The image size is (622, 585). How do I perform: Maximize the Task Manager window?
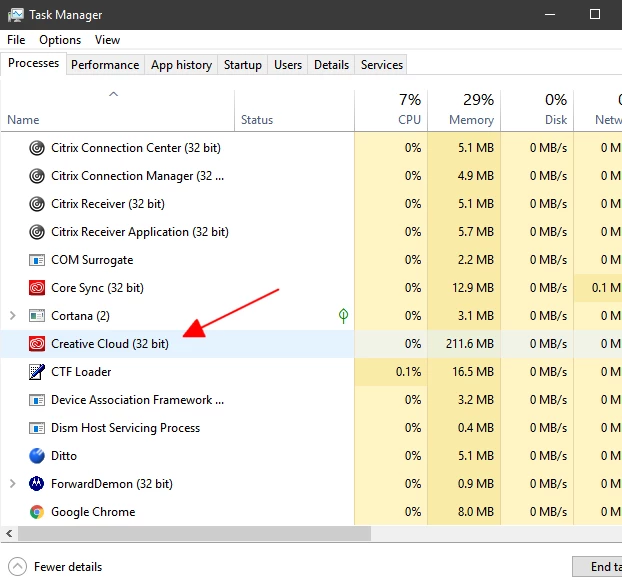click(595, 15)
